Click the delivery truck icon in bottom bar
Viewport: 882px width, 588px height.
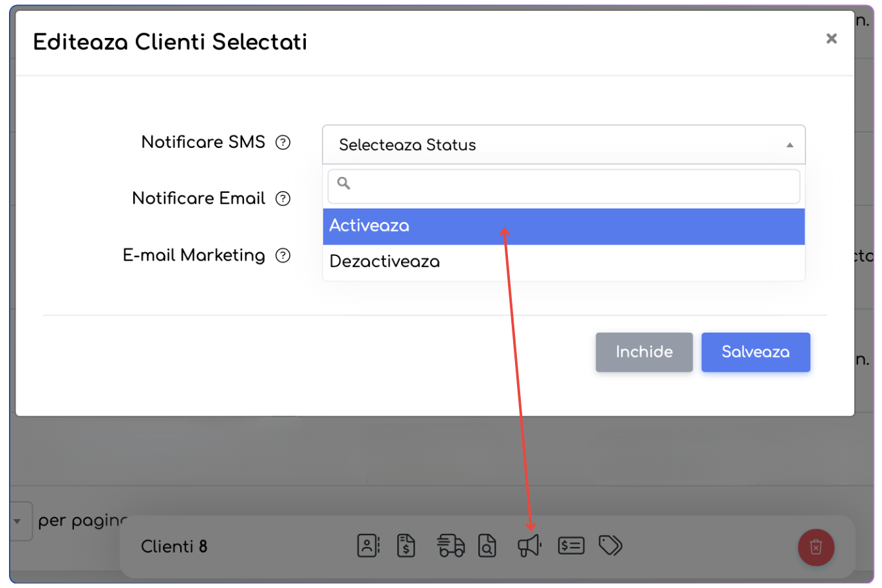pos(451,546)
